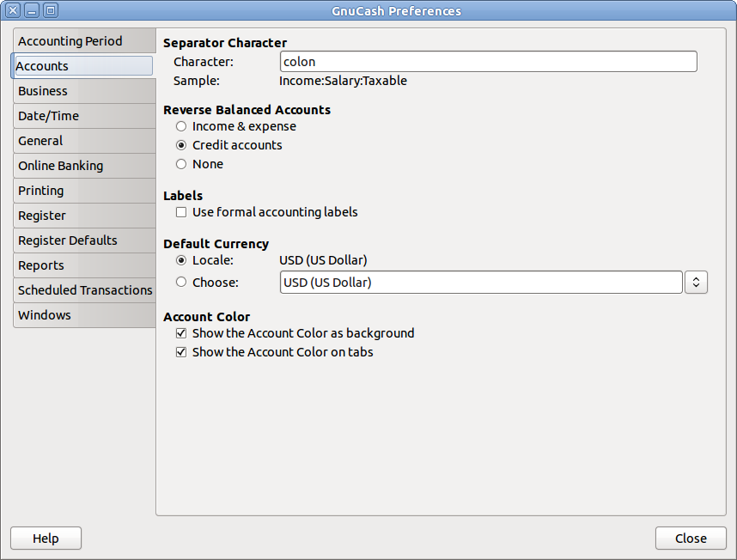Select the General preferences tab

pos(40,141)
